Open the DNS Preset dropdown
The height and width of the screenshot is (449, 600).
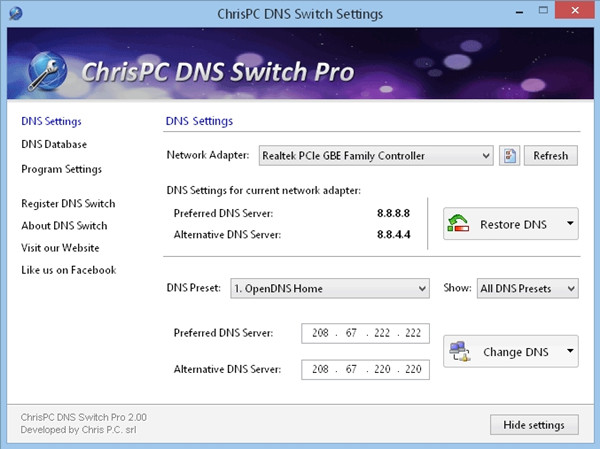329,288
